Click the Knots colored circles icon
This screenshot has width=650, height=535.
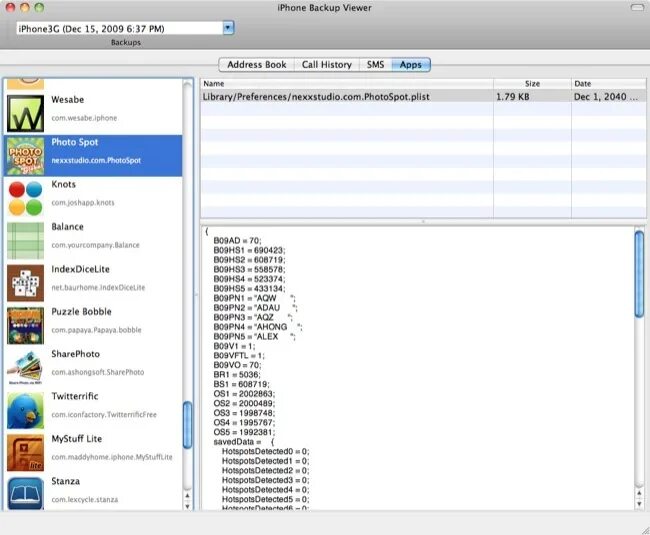(x=25, y=199)
